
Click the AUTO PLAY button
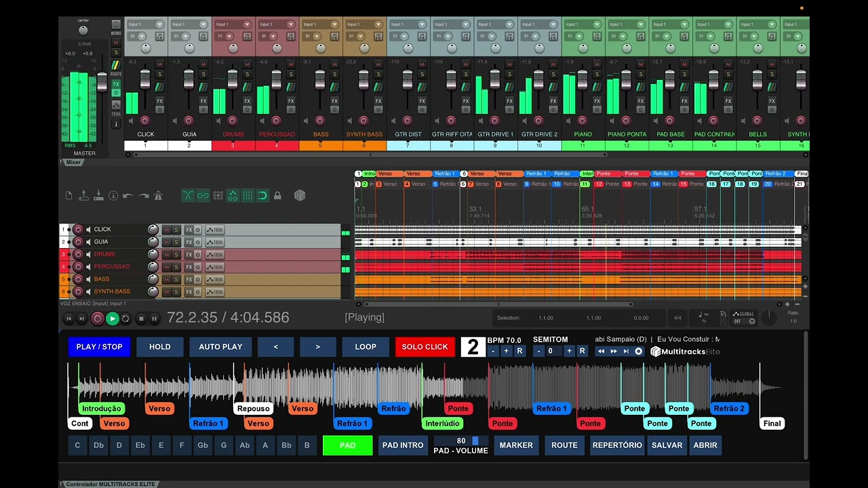point(220,346)
